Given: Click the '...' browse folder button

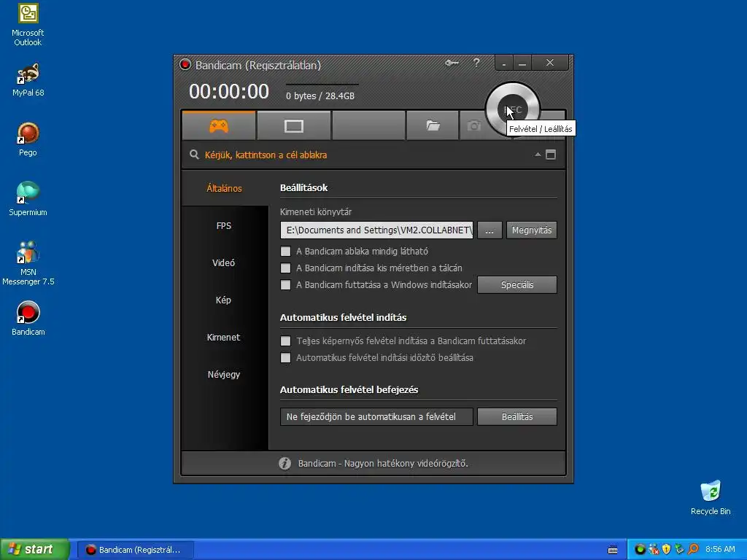Looking at the screenshot, I should pos(489,230).
